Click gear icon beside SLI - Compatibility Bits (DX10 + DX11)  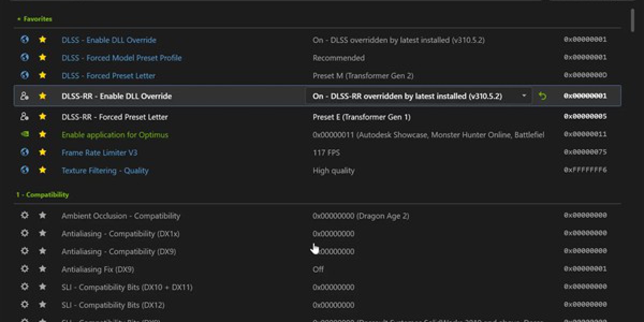click(24, 287)
